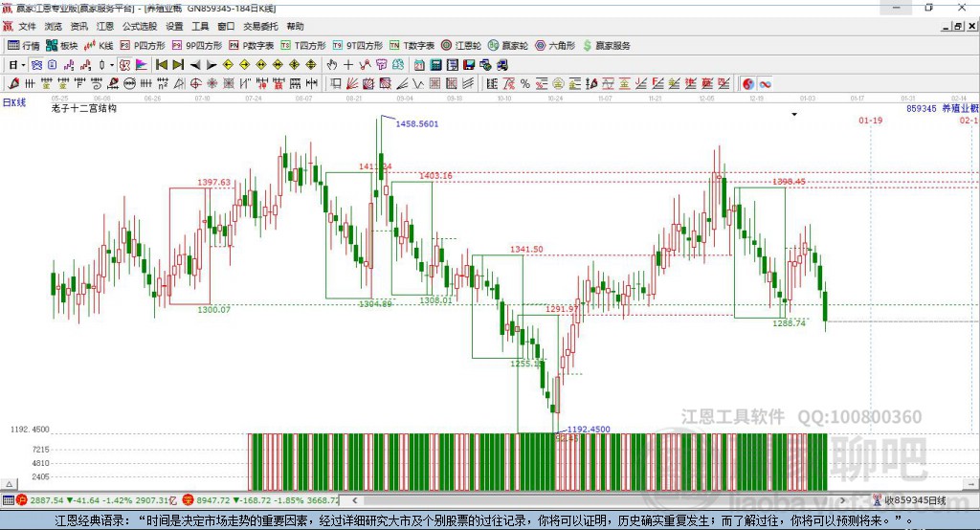Select the circular target crosshair tool icon

[x=195, y=84]
